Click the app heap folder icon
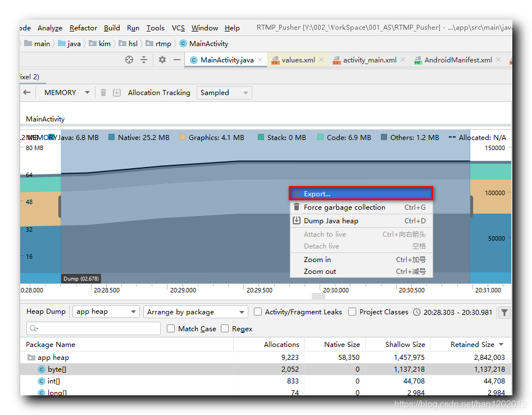 (x=31, y=357)
